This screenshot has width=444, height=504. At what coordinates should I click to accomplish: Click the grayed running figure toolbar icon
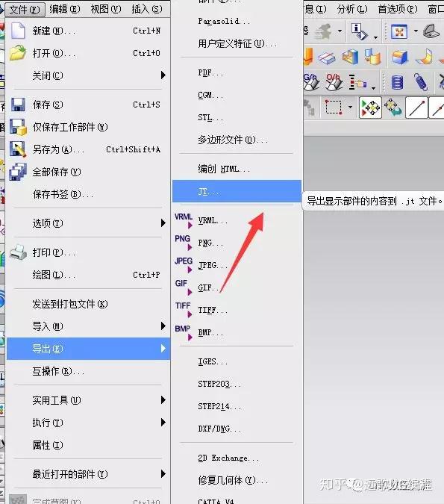(323, 31)
